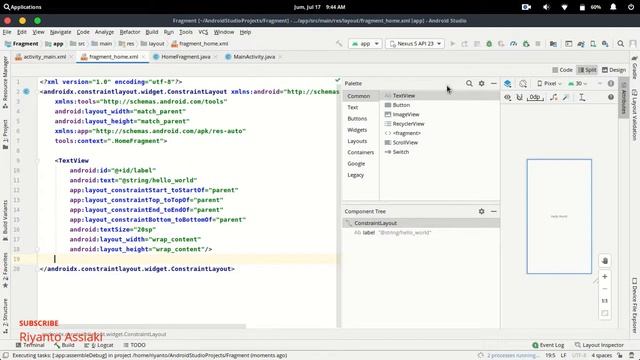Click Attach Debugger to Android Process icon
640x360 pixels.
pyautogui.click(x=526, y=44)
